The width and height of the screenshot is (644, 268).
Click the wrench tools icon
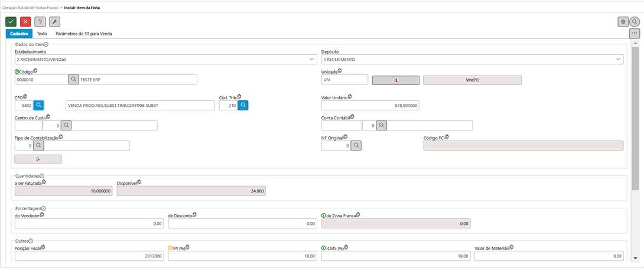(x=54, y=22)
